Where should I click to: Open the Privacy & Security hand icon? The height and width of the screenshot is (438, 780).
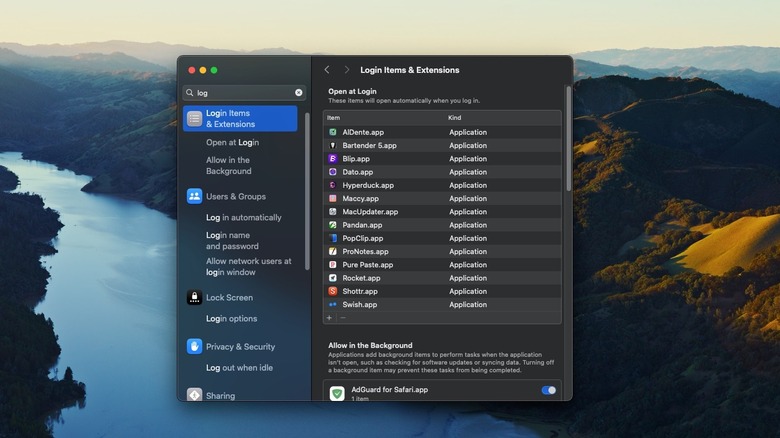tap(194, 346)
